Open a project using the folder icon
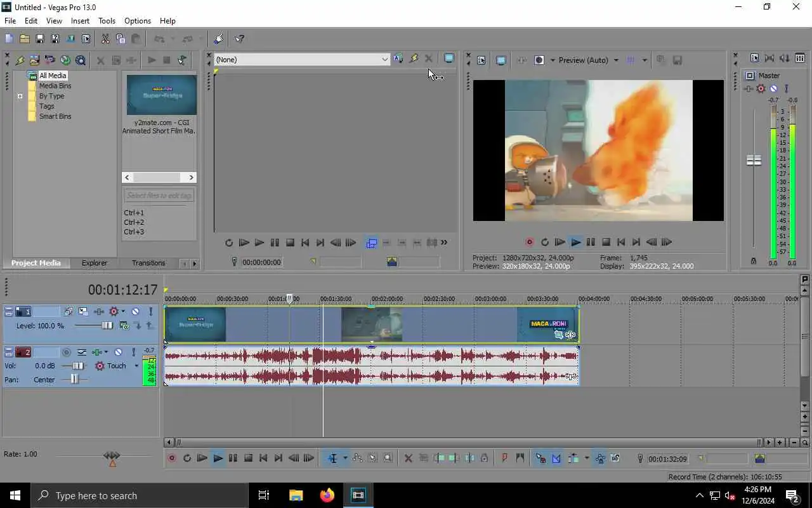812x508 pixels. point(24,39)
